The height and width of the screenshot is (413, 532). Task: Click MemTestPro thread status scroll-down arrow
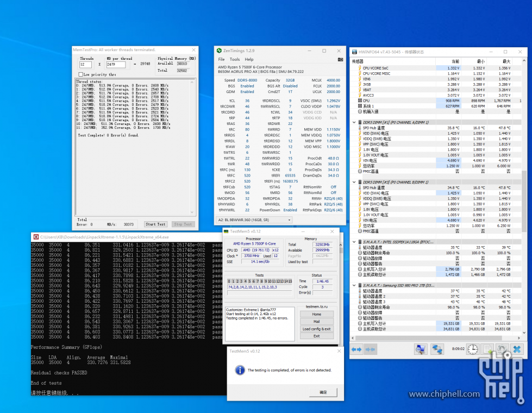192,212
